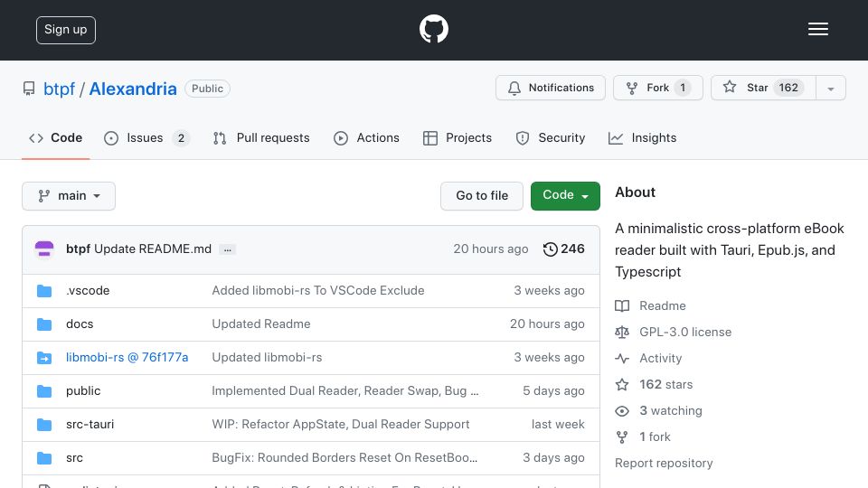This screenshot has height=488, width=868.
Task: Click the Go to file button
Action: (482, 196)
